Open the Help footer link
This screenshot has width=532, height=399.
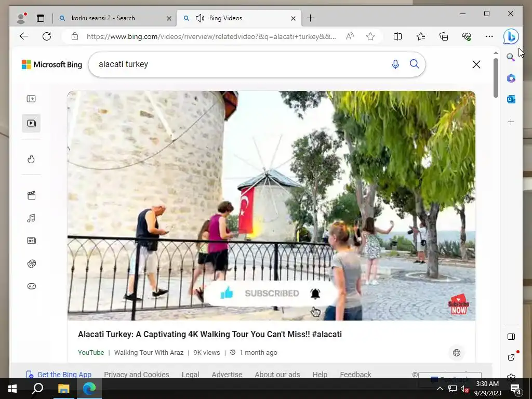point(320,374)
